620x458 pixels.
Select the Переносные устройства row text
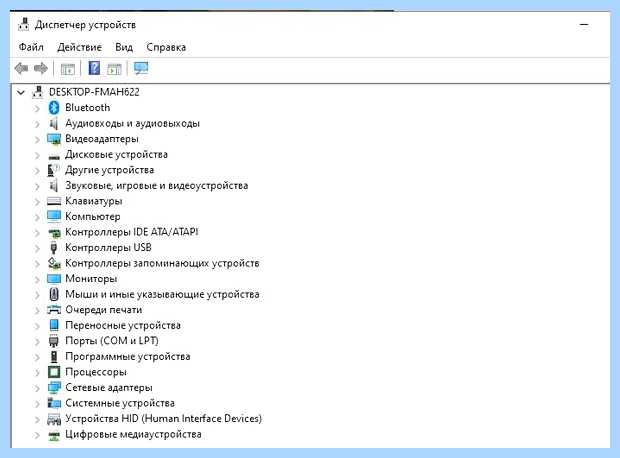pyautogui.click(x=123, y=326)
